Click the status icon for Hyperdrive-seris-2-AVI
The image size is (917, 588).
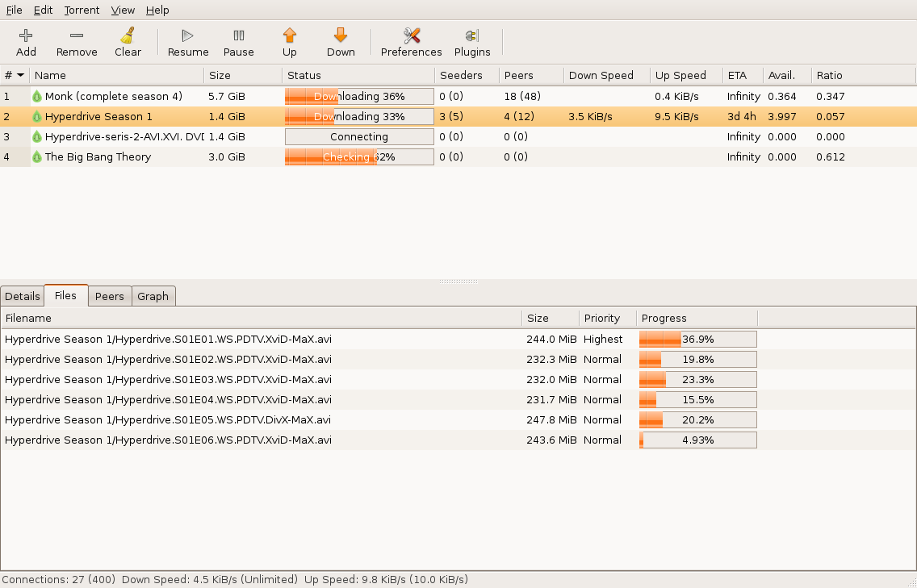pyautogui.click(x=37, y=137)
